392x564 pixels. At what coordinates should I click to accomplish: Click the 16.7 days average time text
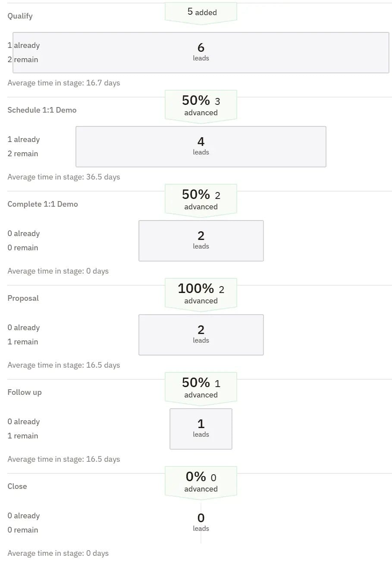pos(64,83)
